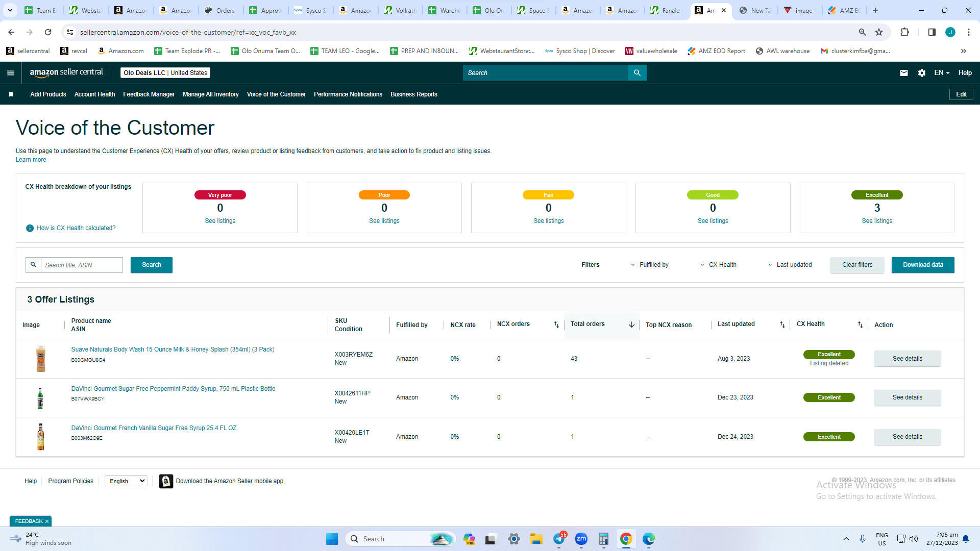Click the Clear filters button
This screenshot has width=980, height=551.
(857, 265)
